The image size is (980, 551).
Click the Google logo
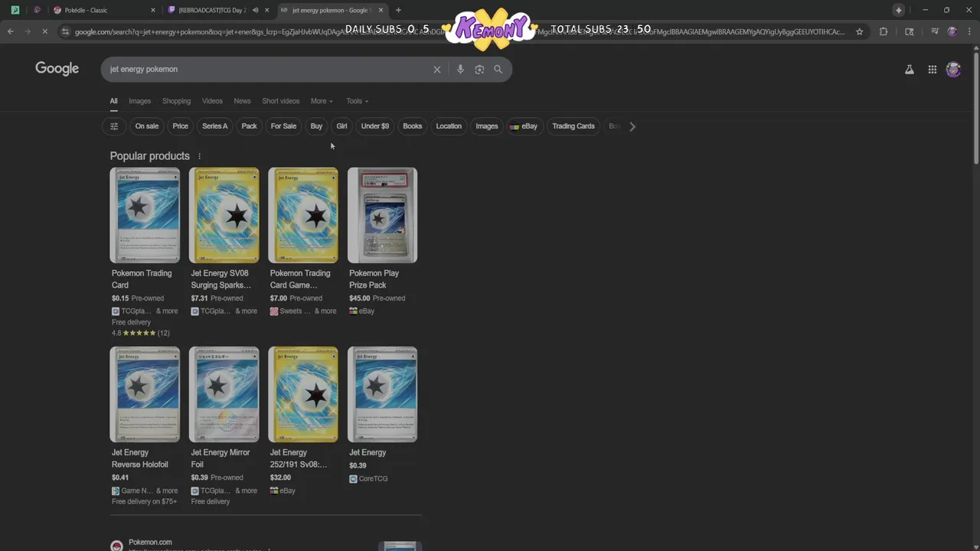pos(57,69)
